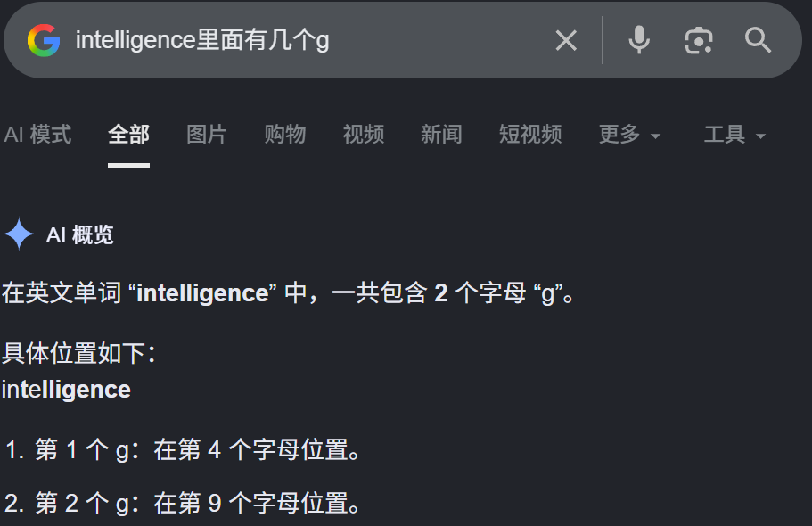The height and width of the screenshot is (526, 812).
Task: Select the 全部 results tab
Action: click(128, 135)
